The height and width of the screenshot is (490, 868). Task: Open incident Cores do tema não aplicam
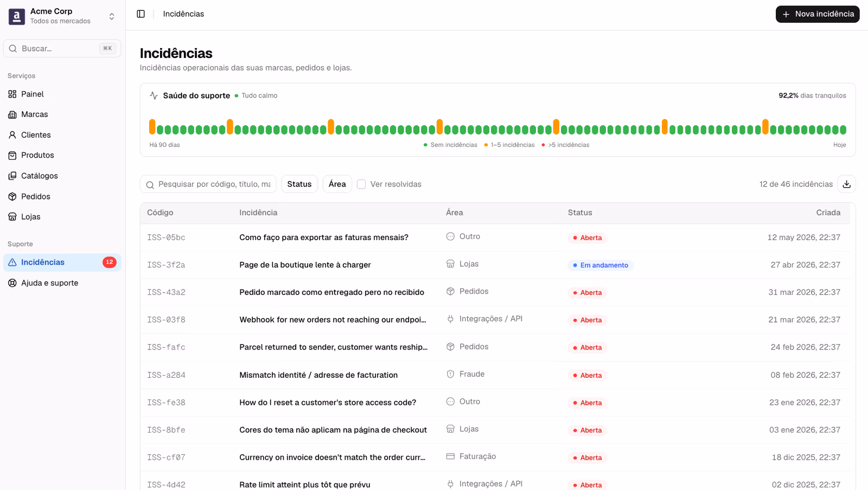(333, 430)
